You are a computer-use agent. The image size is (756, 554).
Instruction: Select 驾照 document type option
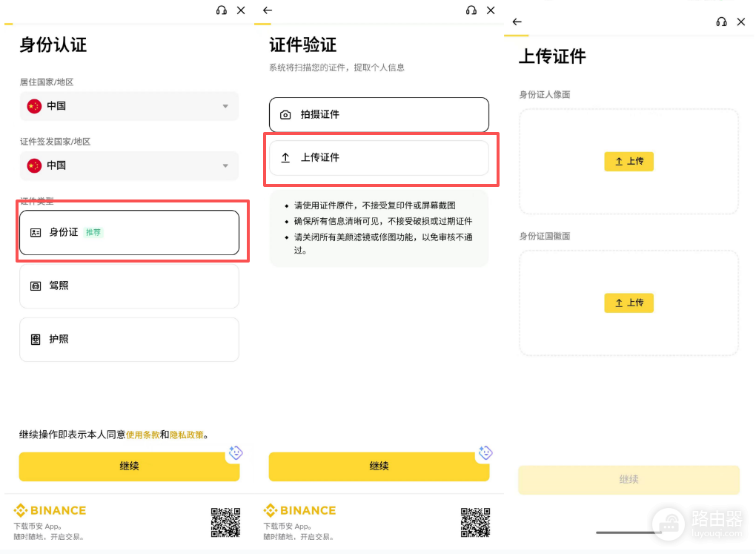coord(129,286)
